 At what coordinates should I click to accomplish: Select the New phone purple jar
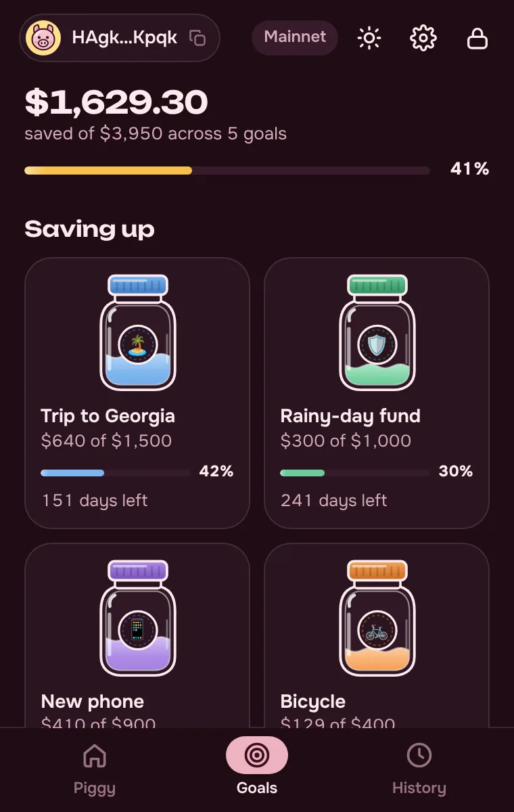pos(138,618)
